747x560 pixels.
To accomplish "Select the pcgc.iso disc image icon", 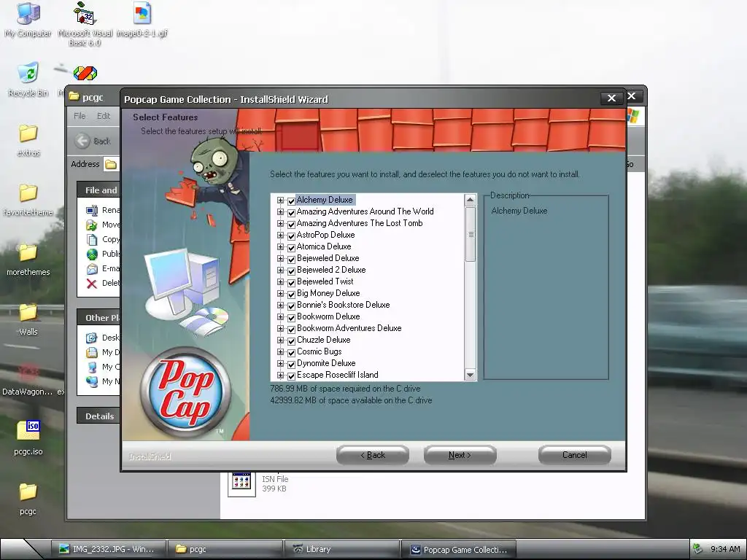I will click(x=28, y=430).
